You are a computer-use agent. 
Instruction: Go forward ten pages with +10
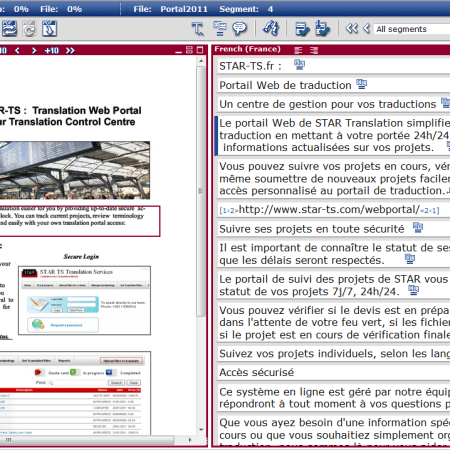coord(52,50)
